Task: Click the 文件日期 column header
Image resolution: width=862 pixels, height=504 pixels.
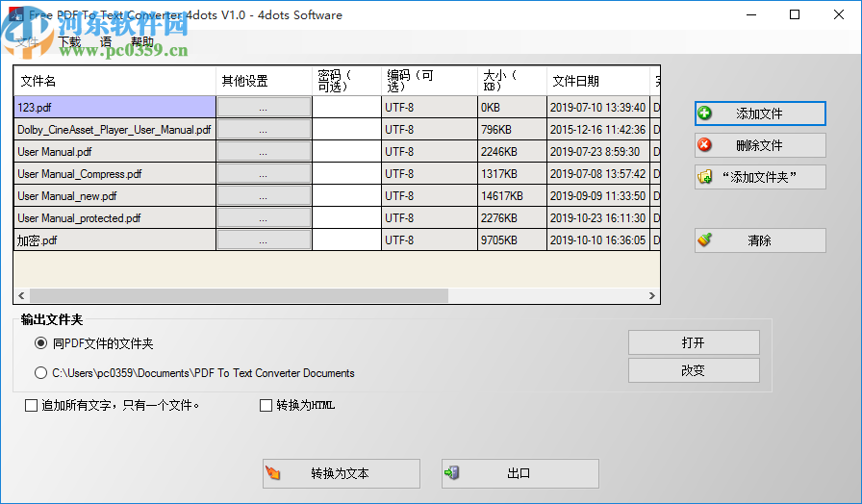Action: pos(598,81)
